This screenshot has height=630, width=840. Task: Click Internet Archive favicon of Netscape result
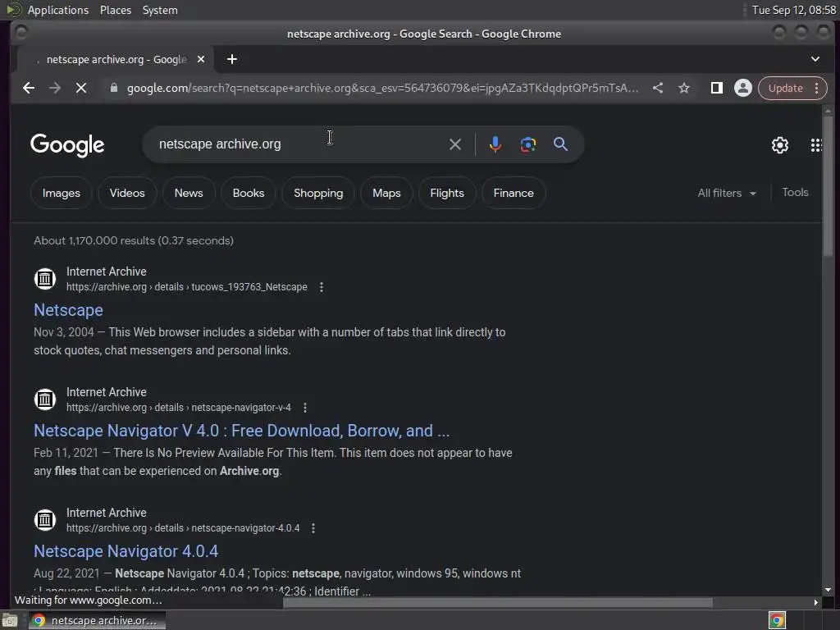coord(45,279)
